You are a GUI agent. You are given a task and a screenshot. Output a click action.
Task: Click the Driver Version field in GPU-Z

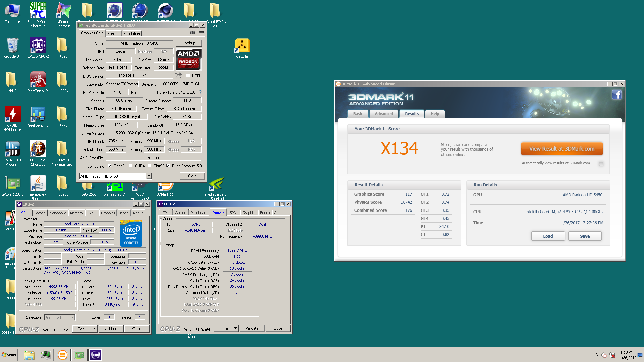coord(153,133)
